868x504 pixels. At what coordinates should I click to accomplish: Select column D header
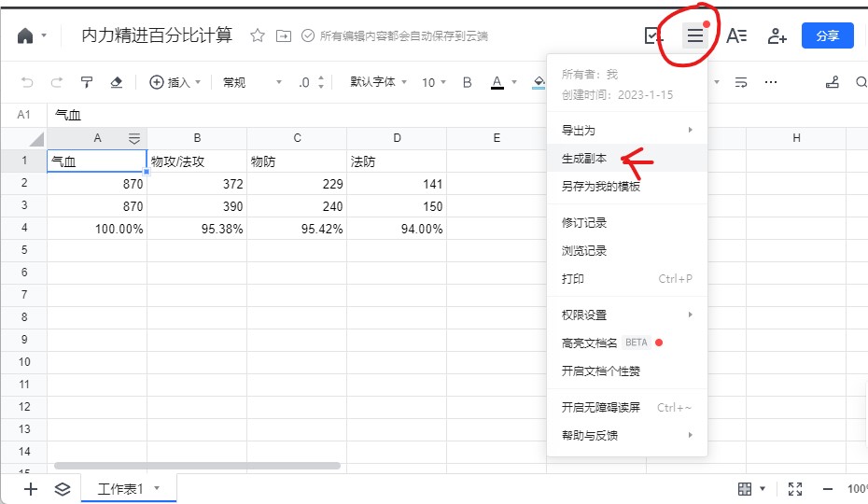click(x=397, y=138)
